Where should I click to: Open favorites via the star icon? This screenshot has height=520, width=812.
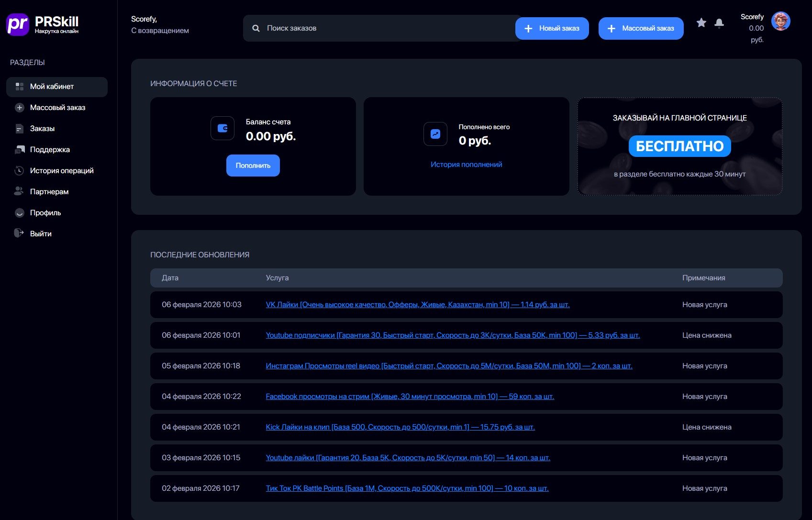[701, 23]
